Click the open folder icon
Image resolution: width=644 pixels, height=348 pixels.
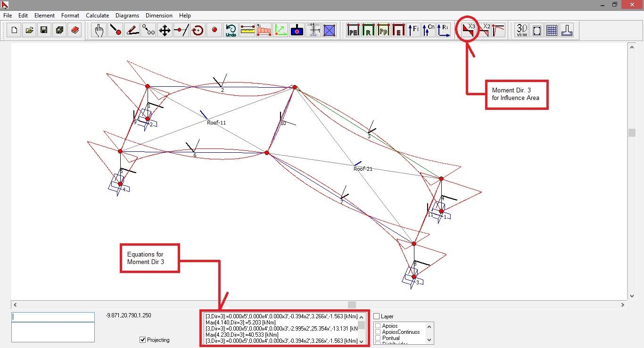(x=29, y=31)
